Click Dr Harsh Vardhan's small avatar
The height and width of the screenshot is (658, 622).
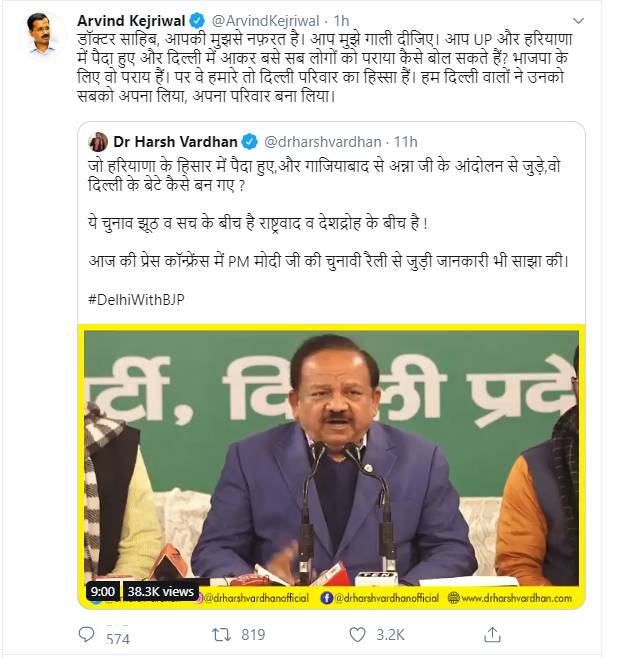coord(98,142)
